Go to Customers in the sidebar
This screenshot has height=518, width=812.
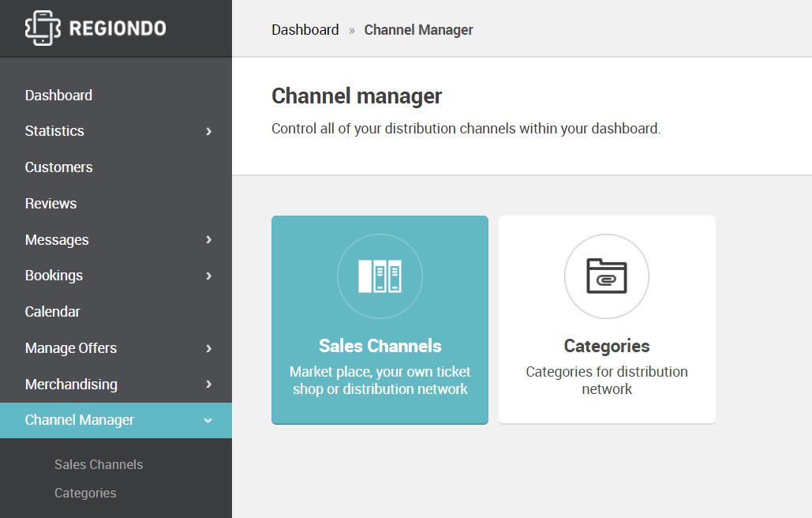pos(58,167)
